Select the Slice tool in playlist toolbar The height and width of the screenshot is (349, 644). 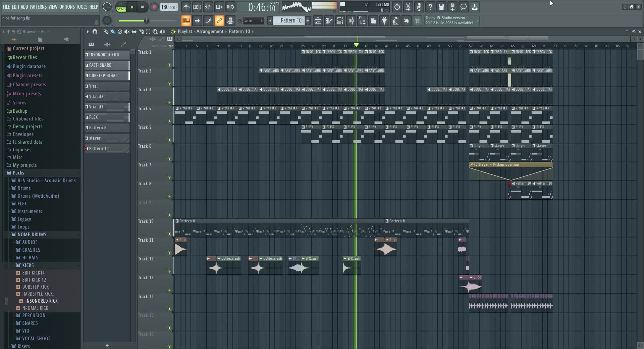(x=141, y=32)
